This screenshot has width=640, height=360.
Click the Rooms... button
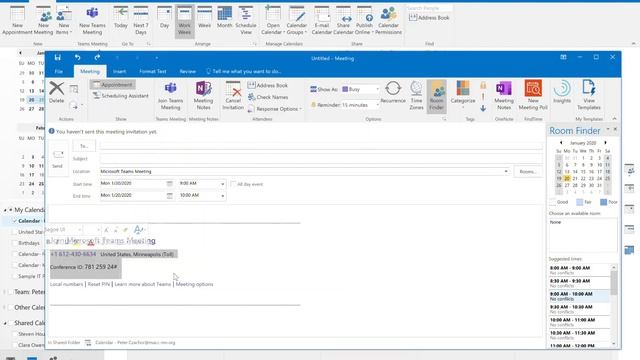tap(528, 171)
